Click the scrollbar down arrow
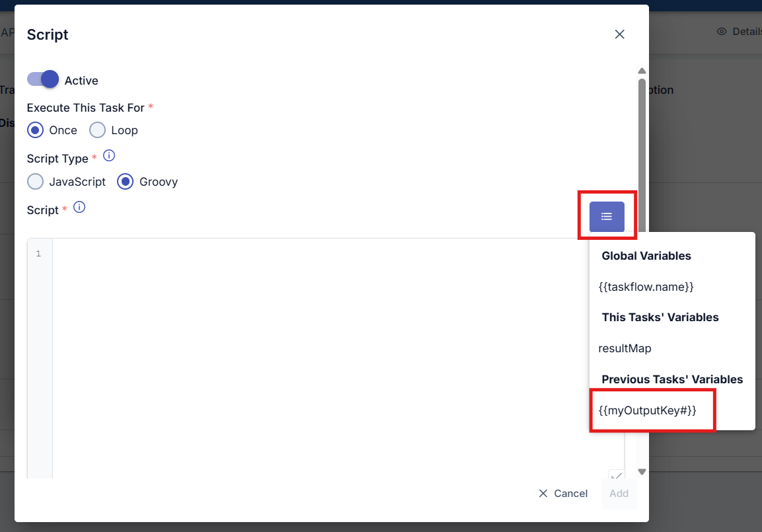 click(641, 471)
